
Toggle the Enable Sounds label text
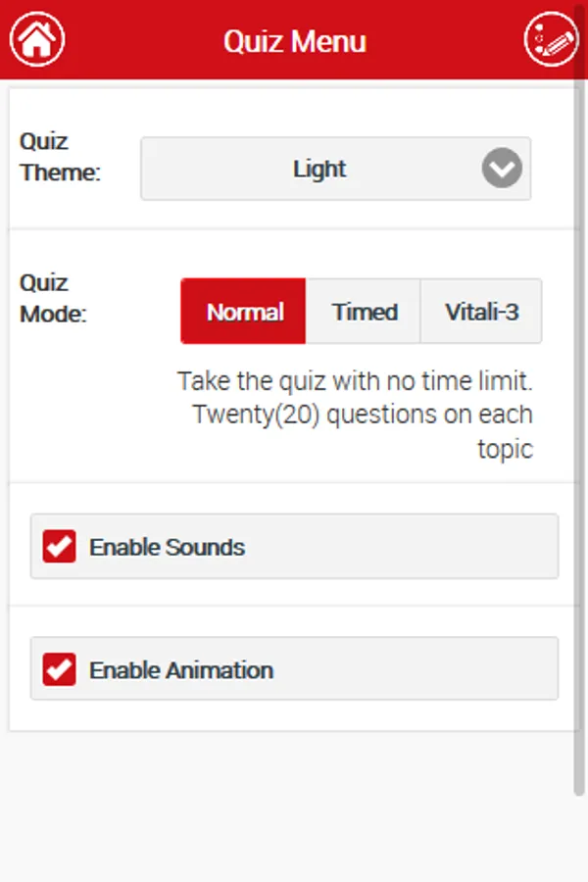[x=167, y=547]
